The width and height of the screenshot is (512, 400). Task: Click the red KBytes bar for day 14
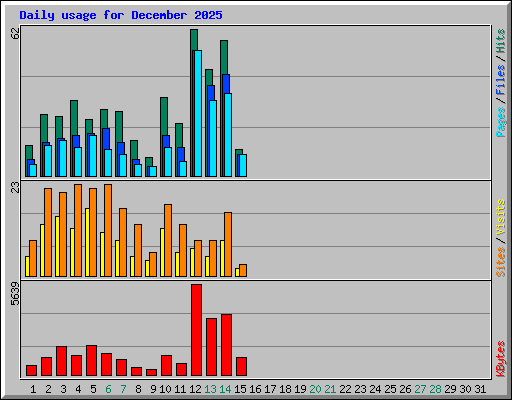click(226, 345)
